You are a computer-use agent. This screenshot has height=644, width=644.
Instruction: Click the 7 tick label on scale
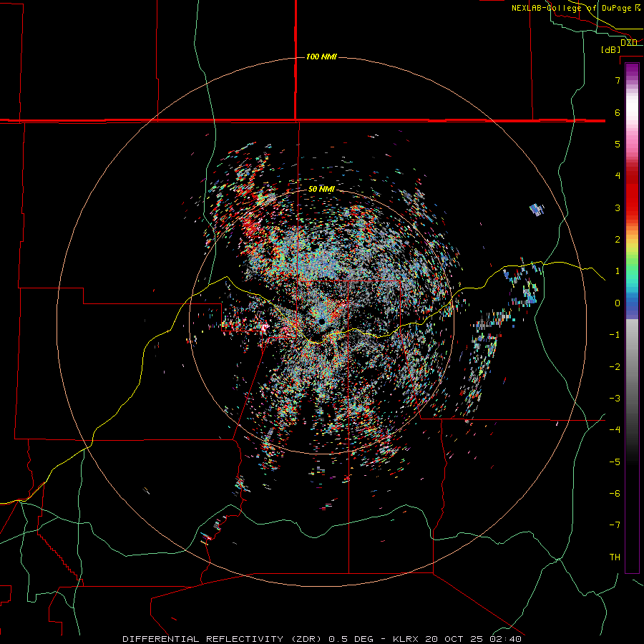(x=618, y=80)
